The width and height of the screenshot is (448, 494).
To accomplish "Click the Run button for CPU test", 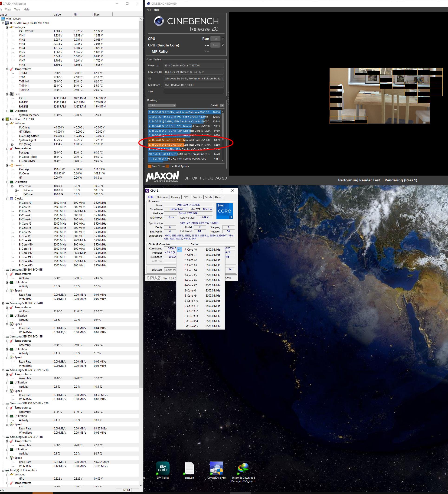I will tap(215, 39).
